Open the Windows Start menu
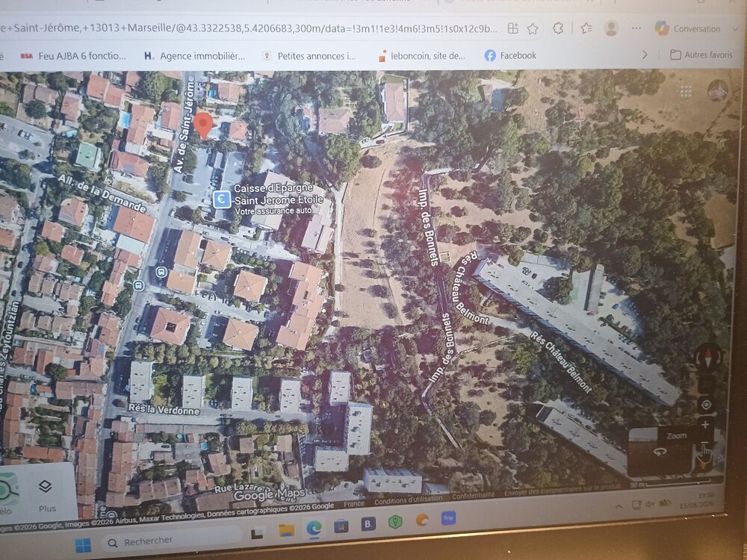The height and width of the screenshot is (560, 747). click(x=83, y=545)
